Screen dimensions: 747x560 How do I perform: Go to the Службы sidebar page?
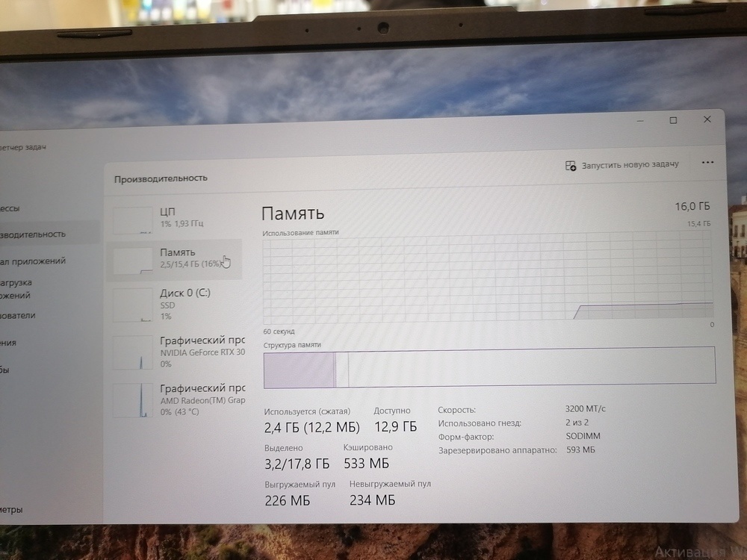[x=6, y=370]
